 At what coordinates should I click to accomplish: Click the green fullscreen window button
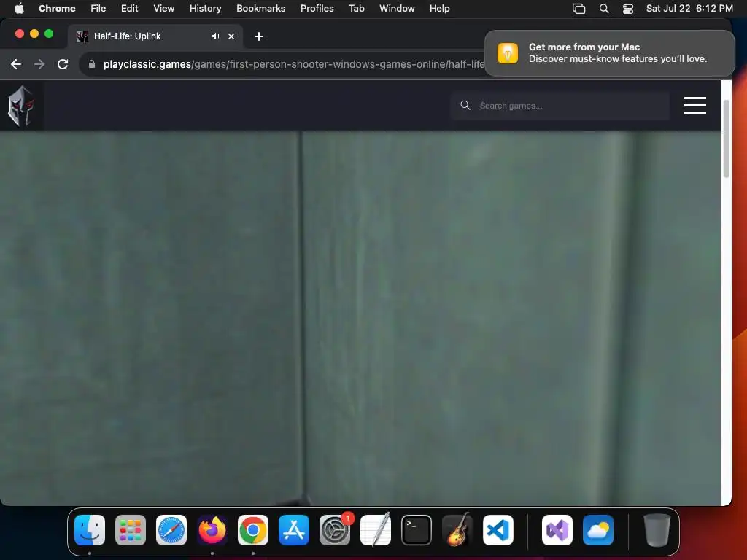[x=49, y=34]
